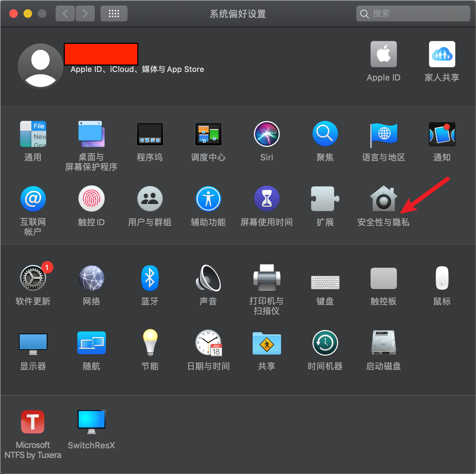476x474 pixels.
Task: Click the user account profile picture
Action: tap(40, 66)
